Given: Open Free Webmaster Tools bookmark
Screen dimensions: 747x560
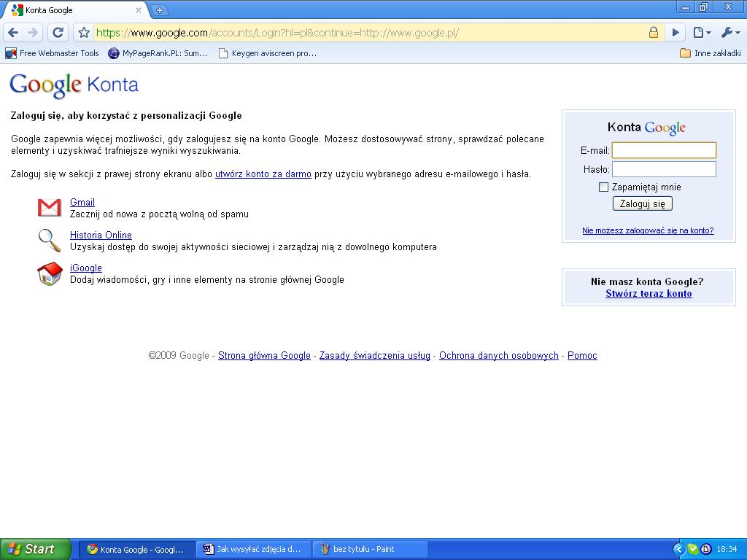Looking at the screenshot, I should pyautogui.click(x=52, y=53).
